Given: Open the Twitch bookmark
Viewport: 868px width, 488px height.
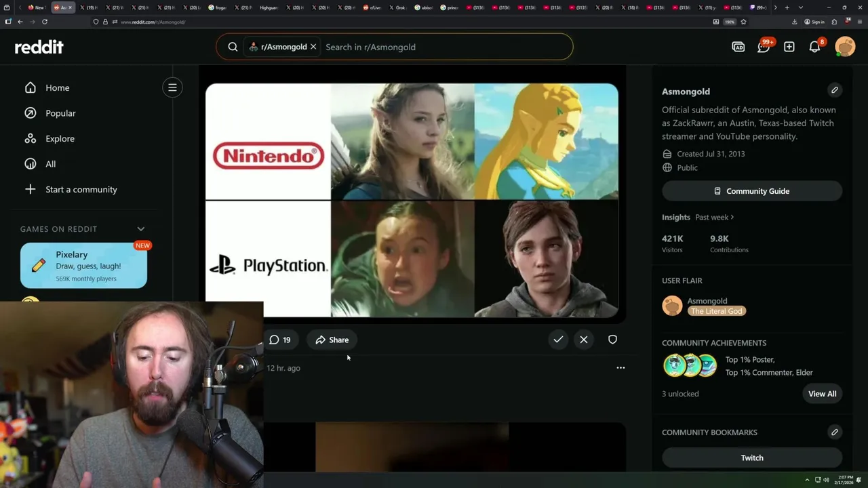Looking at the screenshot, I should click(752, 457).
